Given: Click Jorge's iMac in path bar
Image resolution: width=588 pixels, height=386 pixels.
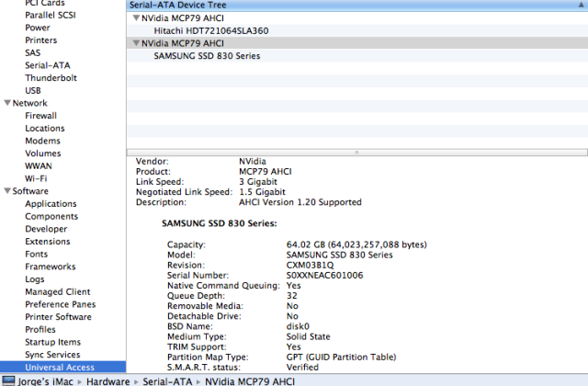Looking at the screenshot, I should click(45, 381).
